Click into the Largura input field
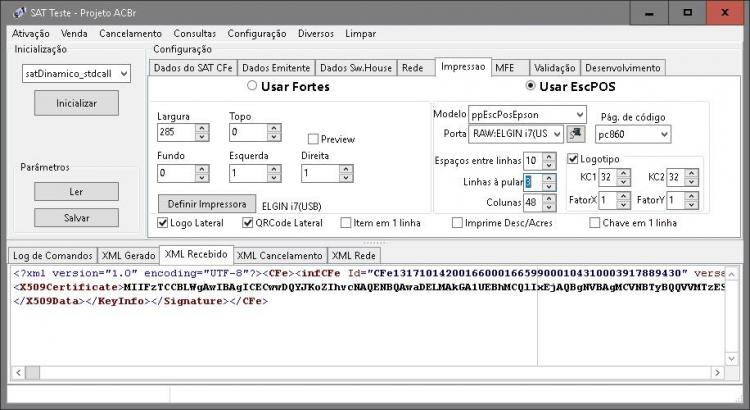Image resolution: width=750 pixels, height=410 pixels. pos(176,132)
